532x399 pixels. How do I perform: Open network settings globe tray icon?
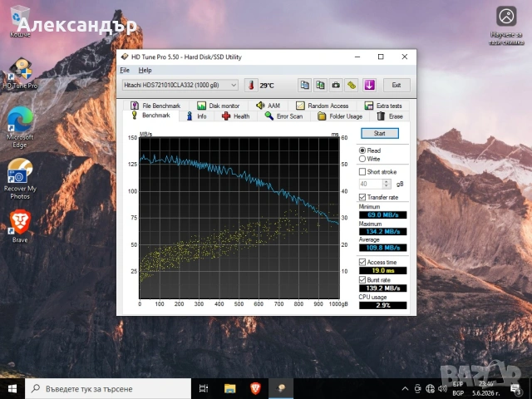[430, 388]
